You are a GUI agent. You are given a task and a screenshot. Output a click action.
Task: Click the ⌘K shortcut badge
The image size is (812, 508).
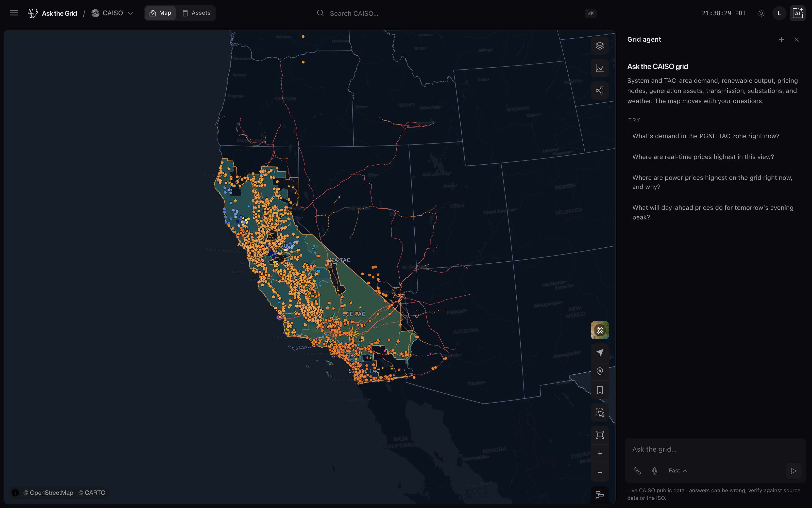(590, 13)
